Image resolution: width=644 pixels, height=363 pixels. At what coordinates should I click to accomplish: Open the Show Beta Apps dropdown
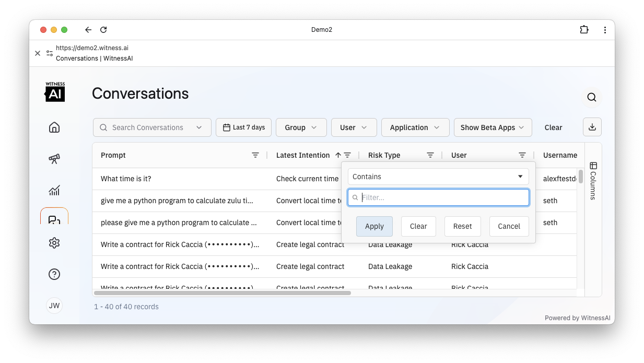493,127
